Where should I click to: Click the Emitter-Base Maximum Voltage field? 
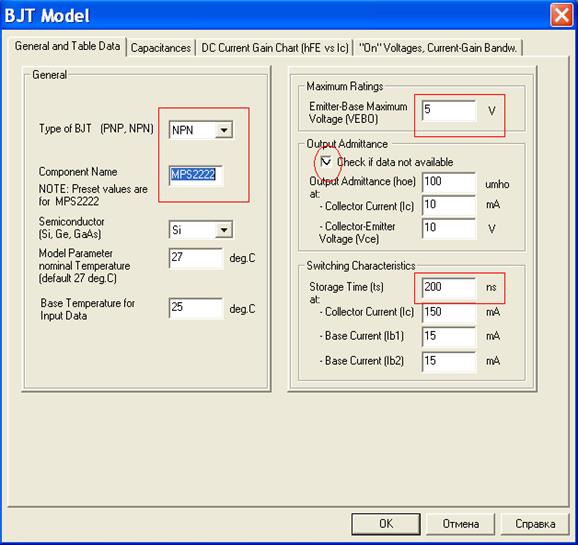tap(449, 110)
